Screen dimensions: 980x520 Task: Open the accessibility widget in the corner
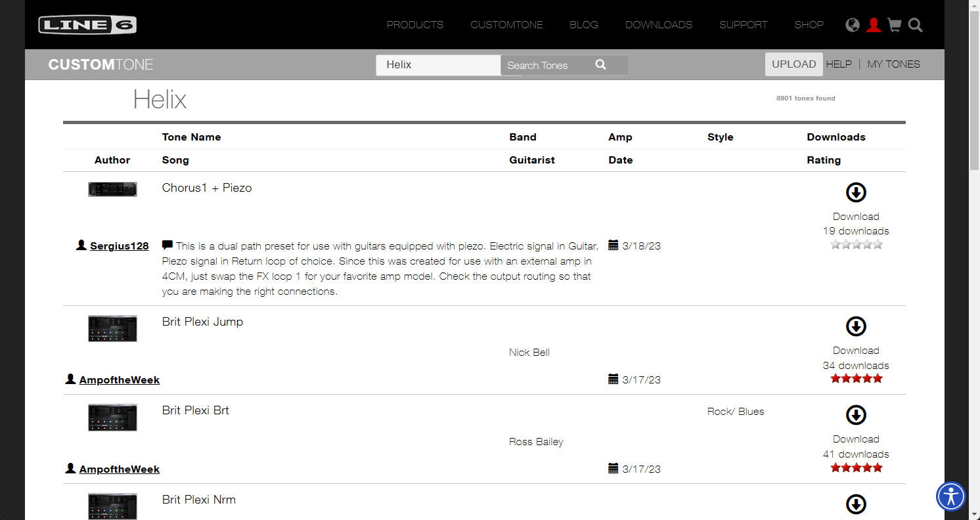pos(950,496)
